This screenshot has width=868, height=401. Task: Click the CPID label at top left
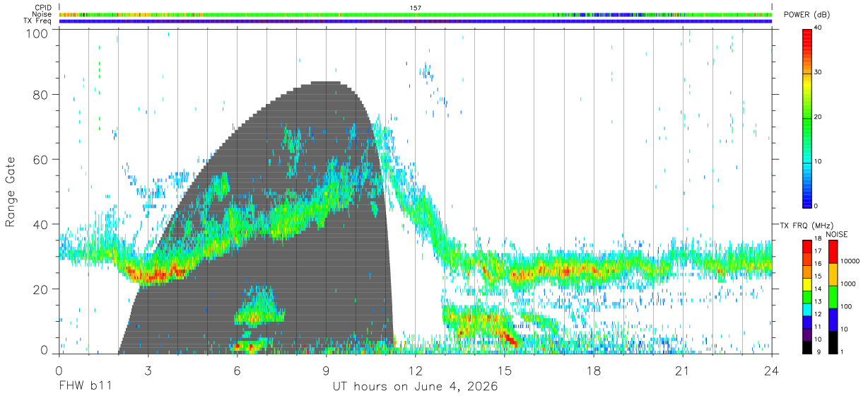coord(44,8)
